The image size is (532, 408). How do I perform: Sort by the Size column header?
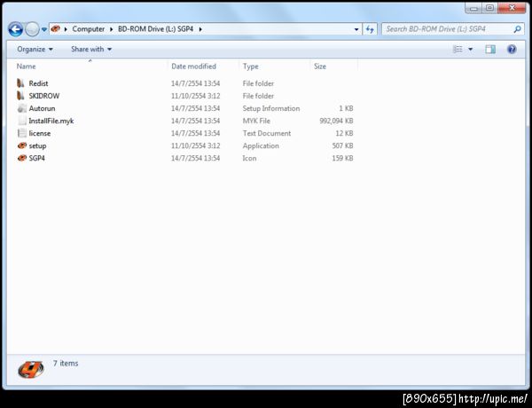[333, 67]
